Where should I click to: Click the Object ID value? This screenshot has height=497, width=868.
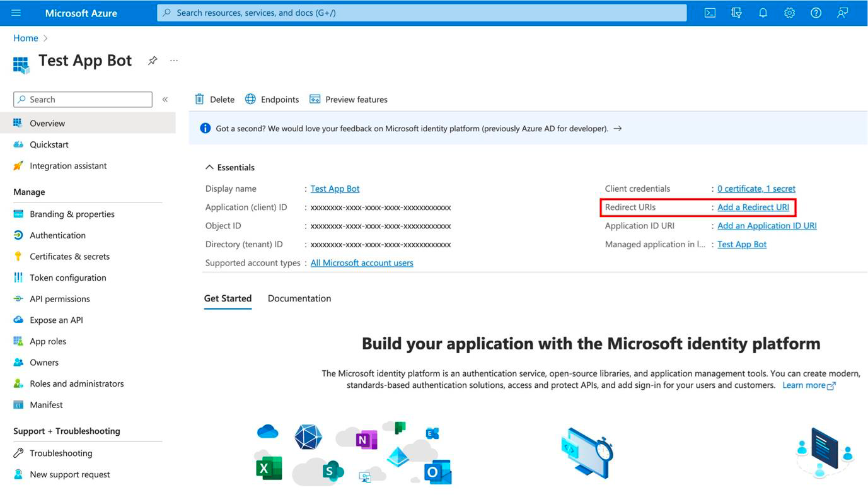(x=381, y=226)
